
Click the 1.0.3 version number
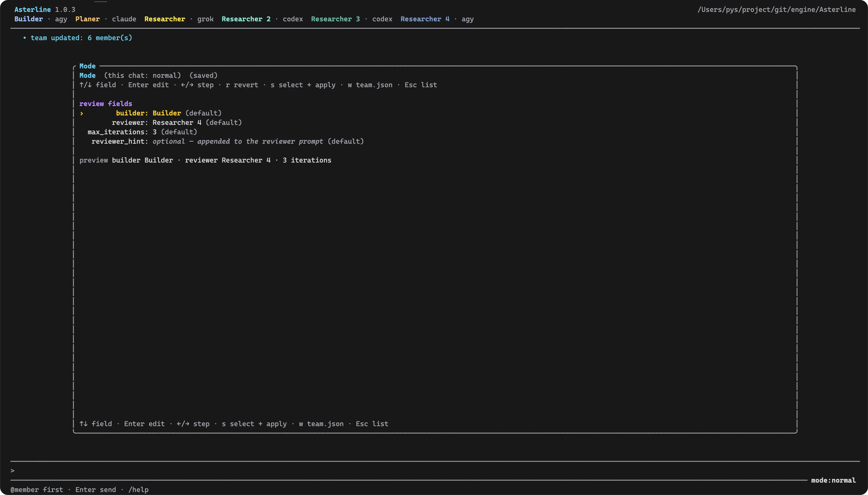[x=65, y=9]
